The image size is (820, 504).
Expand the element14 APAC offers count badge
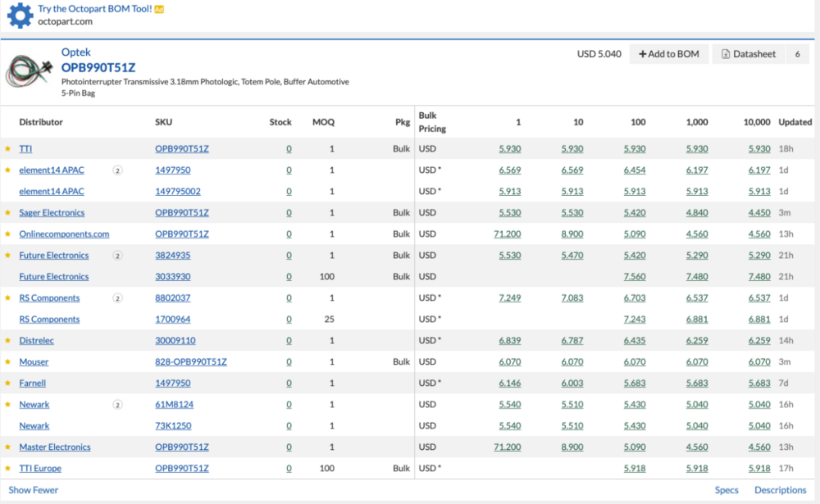[117, 170]
